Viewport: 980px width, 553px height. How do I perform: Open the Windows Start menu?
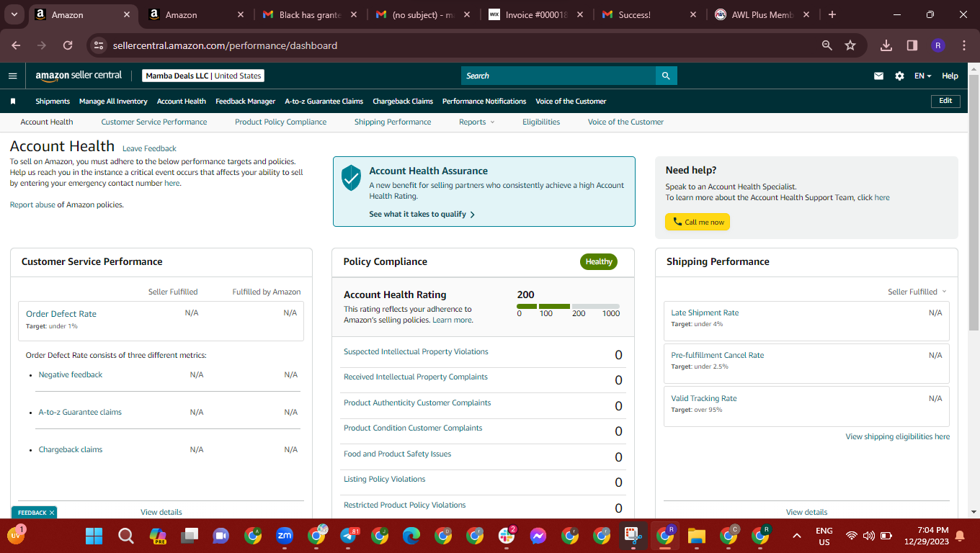[94, 536]
